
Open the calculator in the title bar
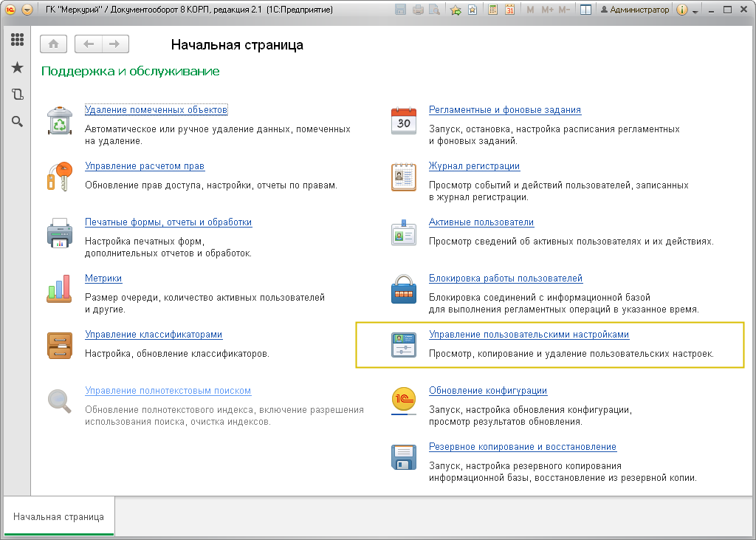(492, 10)
